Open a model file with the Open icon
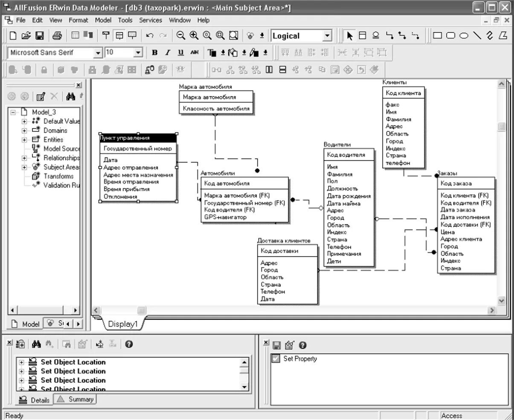Viewport: 514px width, 420px height. (x=26, y=36)
